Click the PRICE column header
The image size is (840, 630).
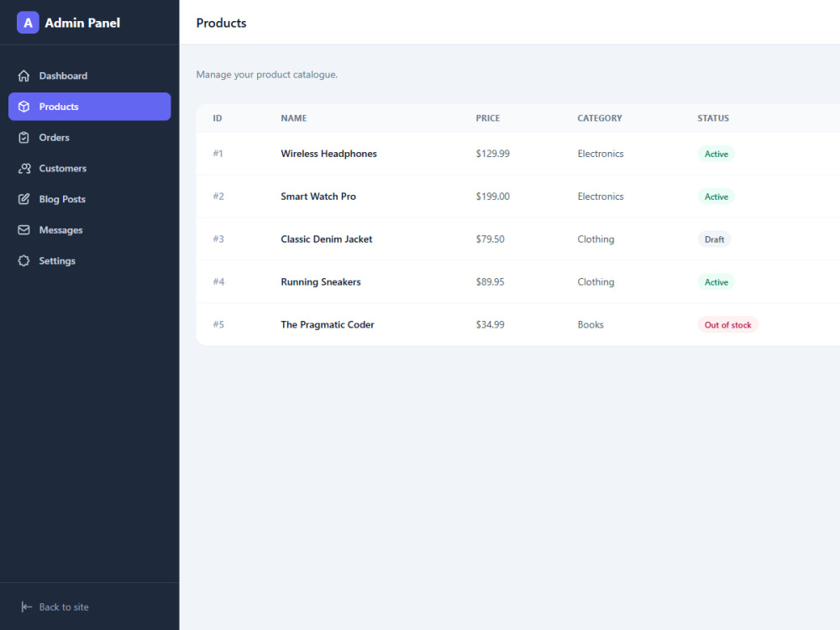coord(487,118)
